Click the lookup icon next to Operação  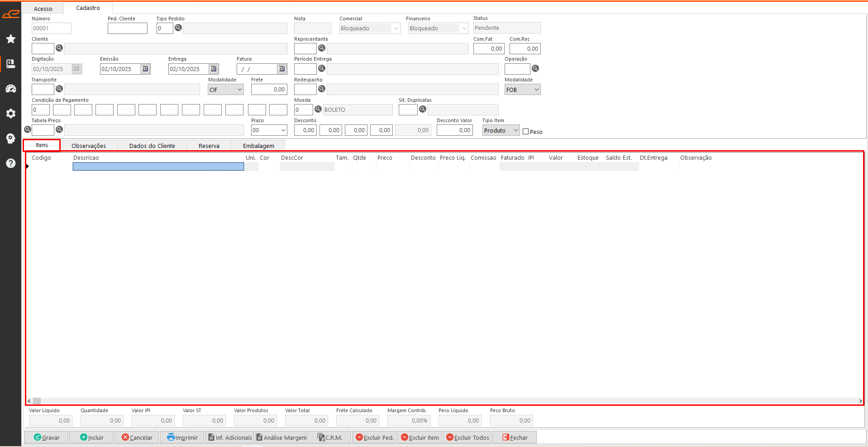[535, 68]
